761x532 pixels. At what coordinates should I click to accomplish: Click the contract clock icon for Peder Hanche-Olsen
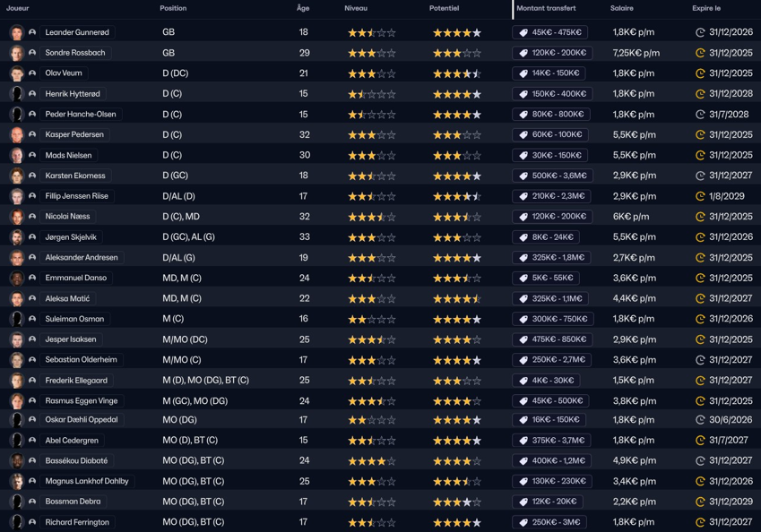[700, 115]
